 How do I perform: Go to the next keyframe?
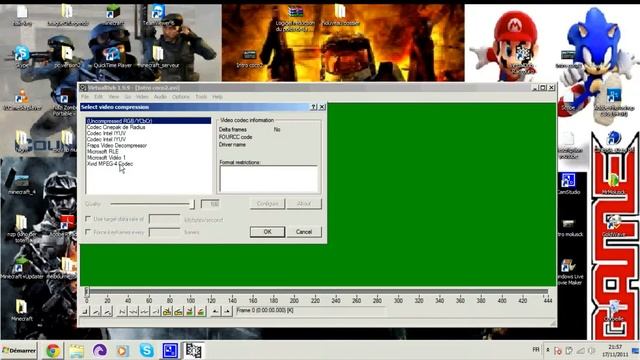178,312
